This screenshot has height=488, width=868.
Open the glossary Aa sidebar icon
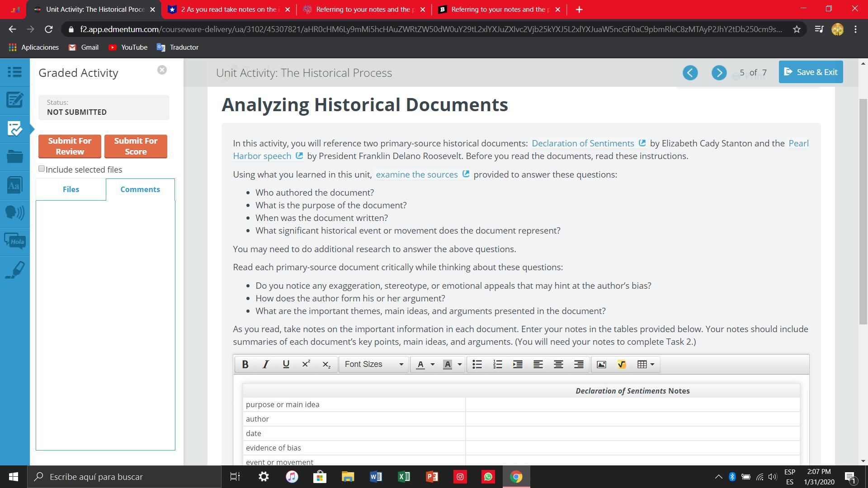pyautogui.click(x=14, y=185)
